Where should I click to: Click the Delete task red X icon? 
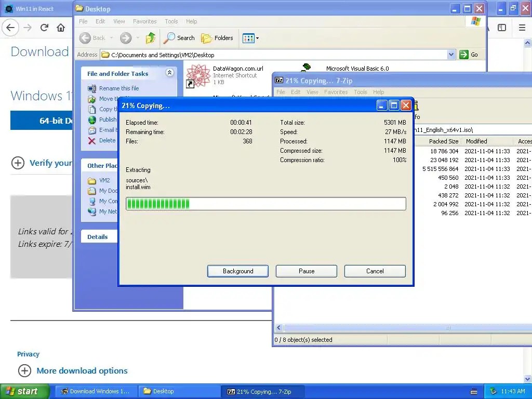[x=91, y=140]
